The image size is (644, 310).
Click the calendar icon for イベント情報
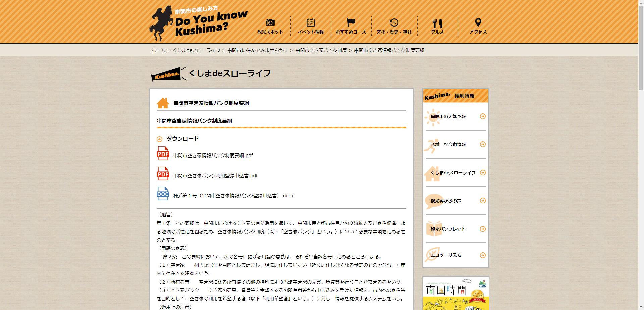click(x=311, y=22)
